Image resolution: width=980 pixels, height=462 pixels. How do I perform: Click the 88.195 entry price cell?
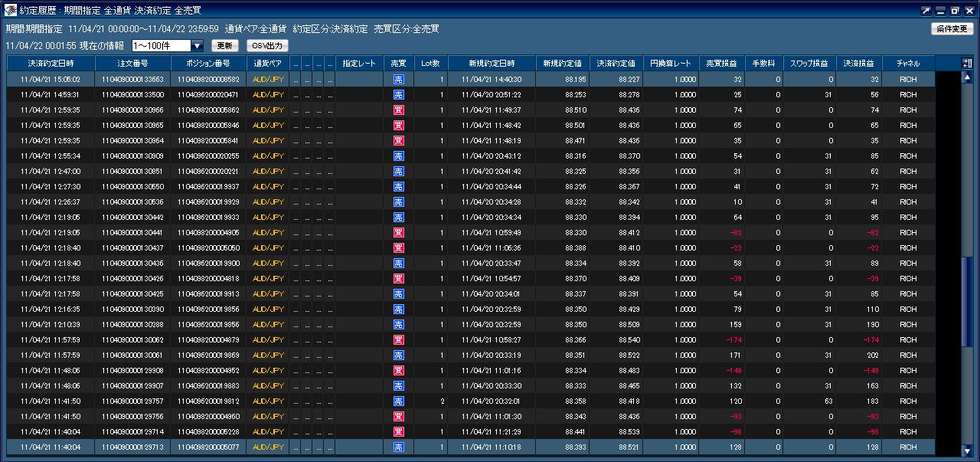563,79
